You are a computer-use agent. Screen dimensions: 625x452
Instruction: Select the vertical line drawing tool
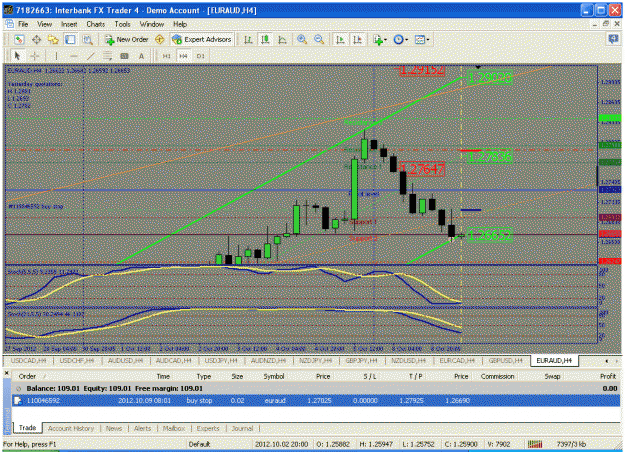coord(56,56)
